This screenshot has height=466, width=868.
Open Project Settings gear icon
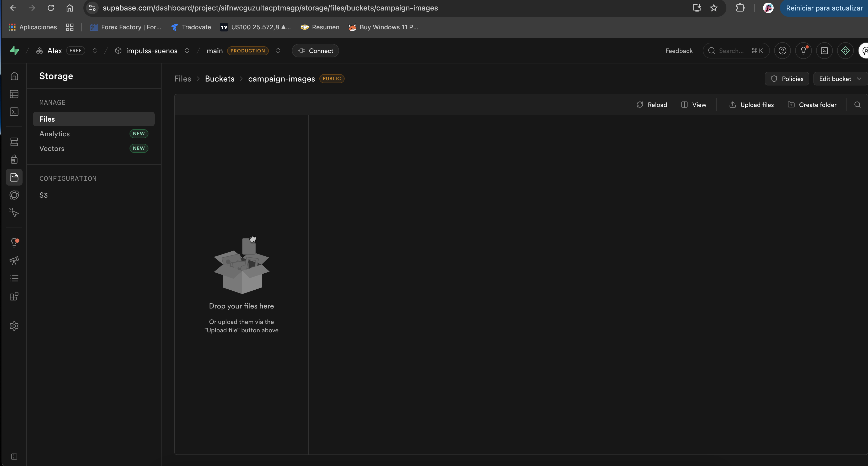(14, 326)
